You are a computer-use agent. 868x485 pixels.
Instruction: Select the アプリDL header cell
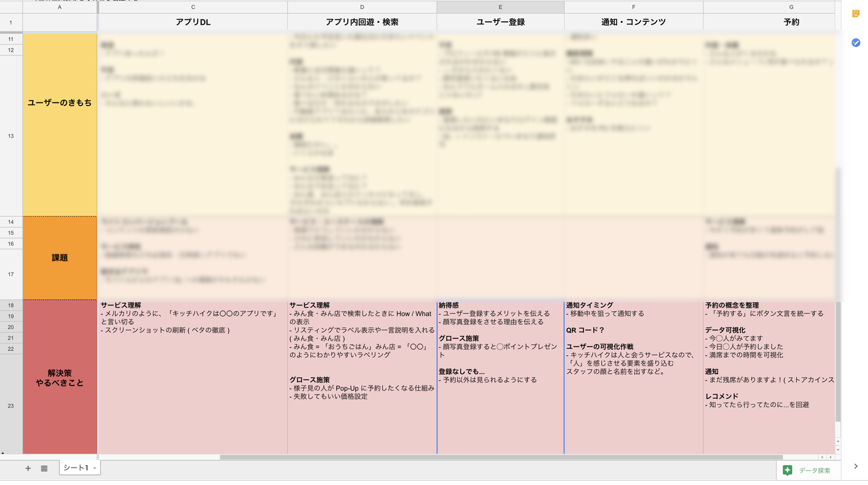pos(192,22)
